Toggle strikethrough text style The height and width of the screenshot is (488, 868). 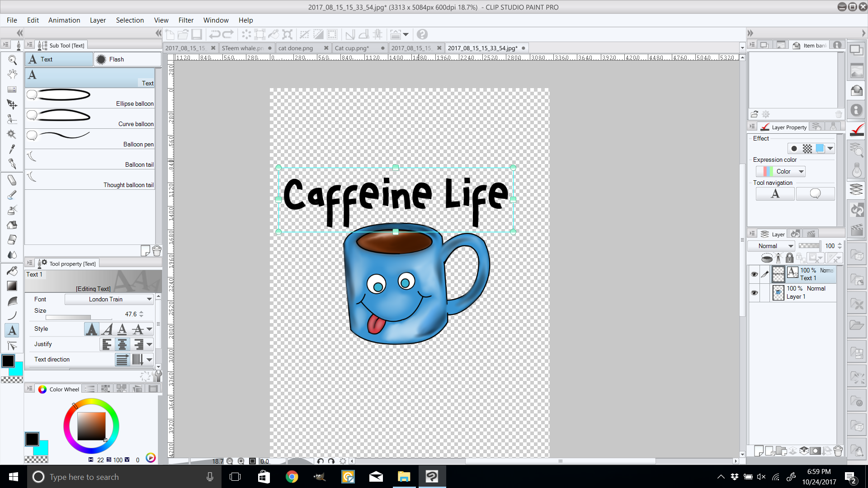(x=138, y=329)
